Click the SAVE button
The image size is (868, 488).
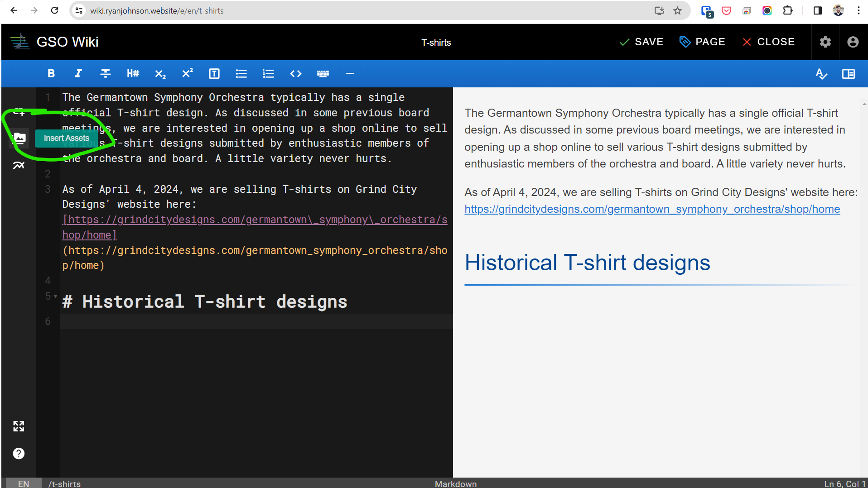tap(641, 42)
